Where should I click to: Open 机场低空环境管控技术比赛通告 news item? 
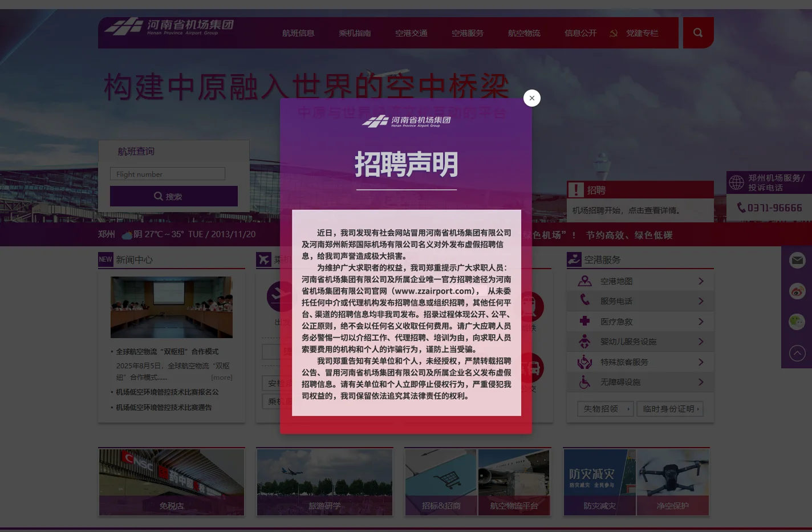(x=164, y=408)
